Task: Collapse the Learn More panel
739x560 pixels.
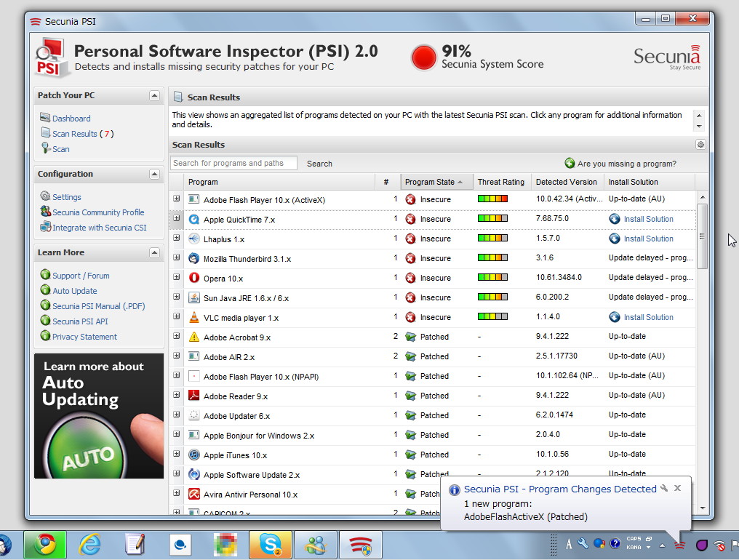Action: point(154,252)
